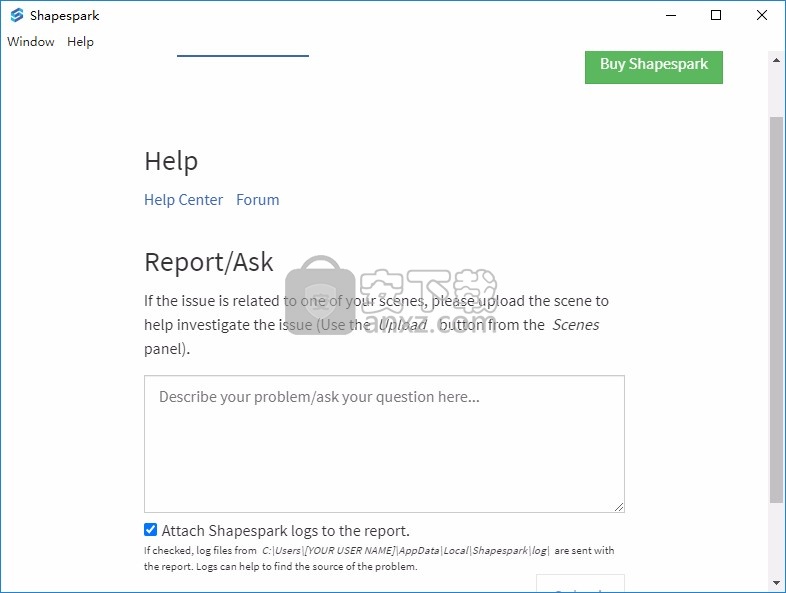This screenshot has height=593, width=786.
Task: Open the Window menu
Action: click(31, 42)
